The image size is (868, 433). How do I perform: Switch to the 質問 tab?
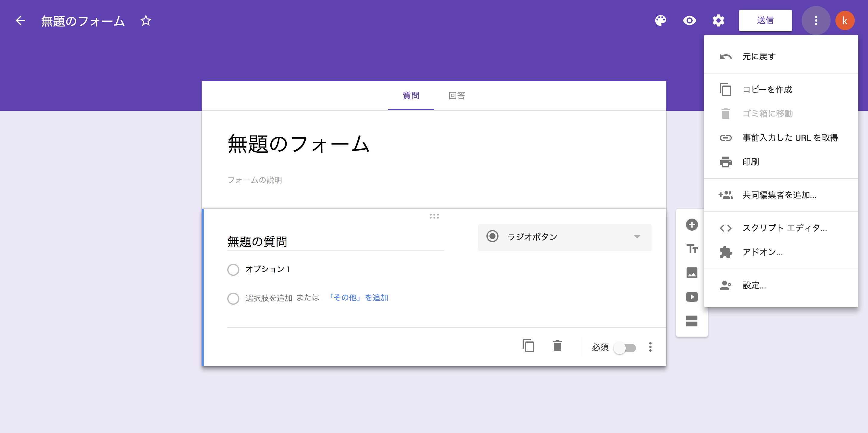point(411,96)
